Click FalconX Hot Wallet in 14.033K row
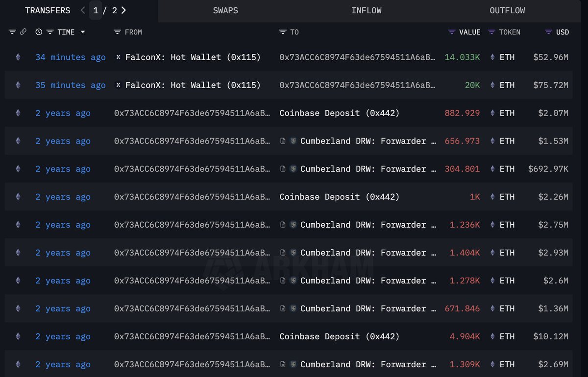Screen dimensions: 588x377 pos(193,57)
